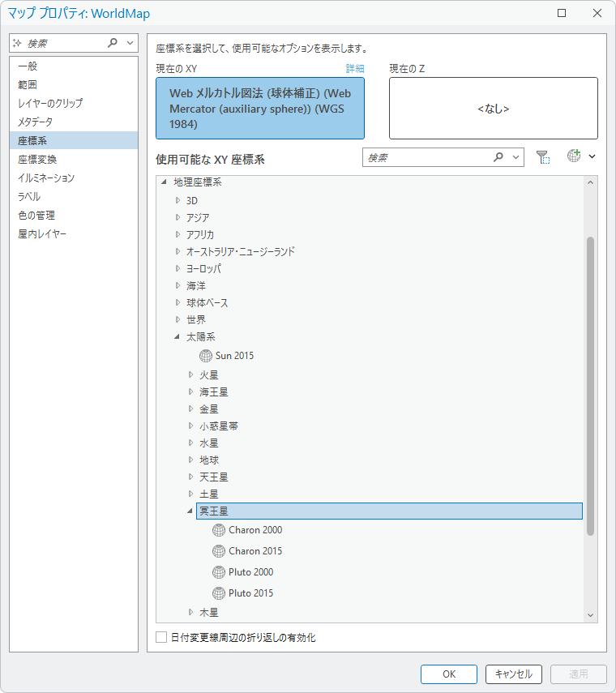The width and height of the screenshot is (616, 693).
Task: Click the coordinate system search field
Action: click(426, 157)
